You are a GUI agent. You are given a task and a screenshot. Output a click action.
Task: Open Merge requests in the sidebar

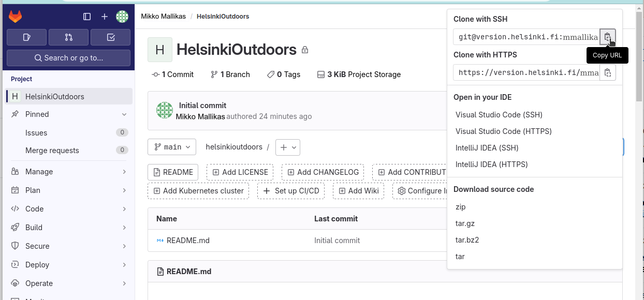click(69, 151)
